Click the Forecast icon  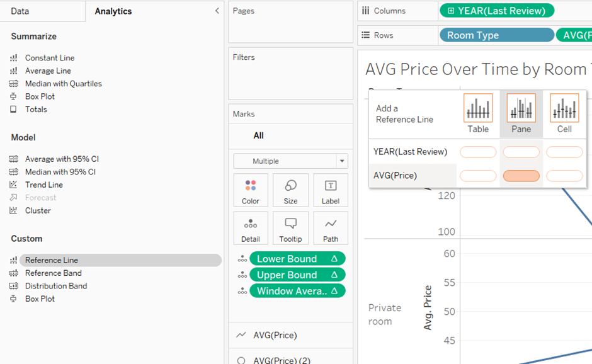pyautogui.click(x=14, y=198)
